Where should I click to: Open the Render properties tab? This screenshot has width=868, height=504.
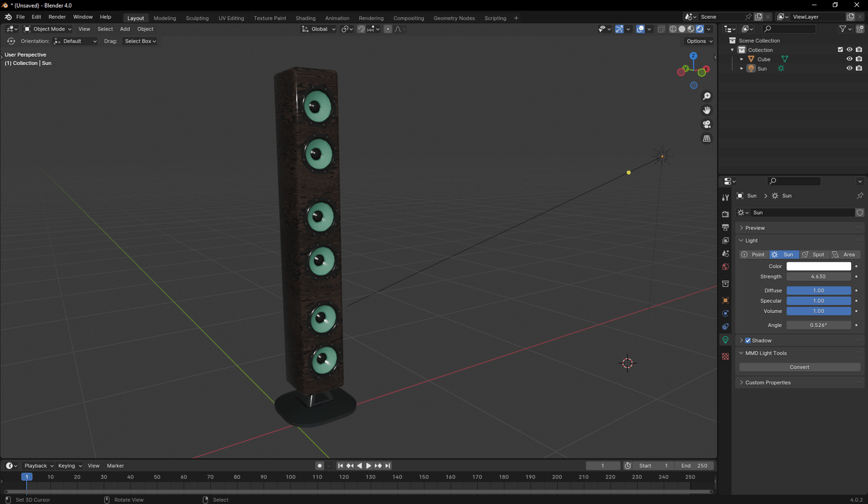[x=725, y=214]
